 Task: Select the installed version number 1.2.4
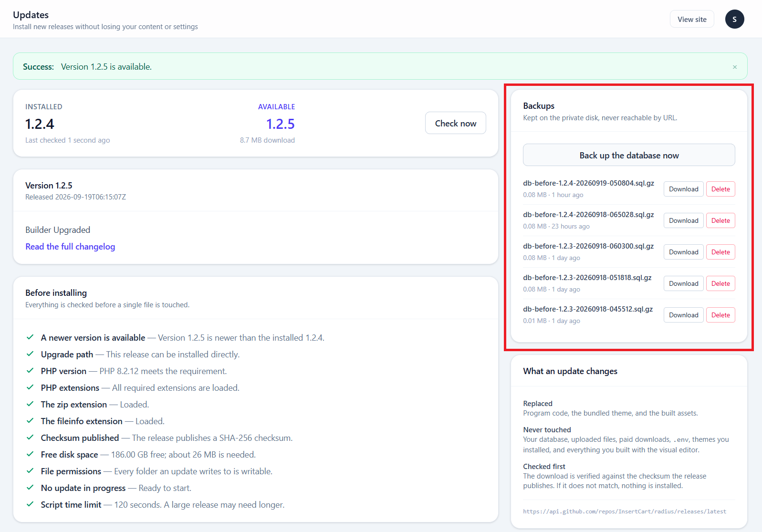40,124
